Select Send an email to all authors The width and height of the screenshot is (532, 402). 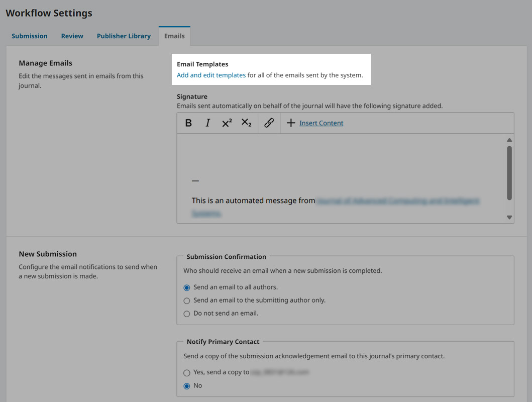(x=186, y=287)
